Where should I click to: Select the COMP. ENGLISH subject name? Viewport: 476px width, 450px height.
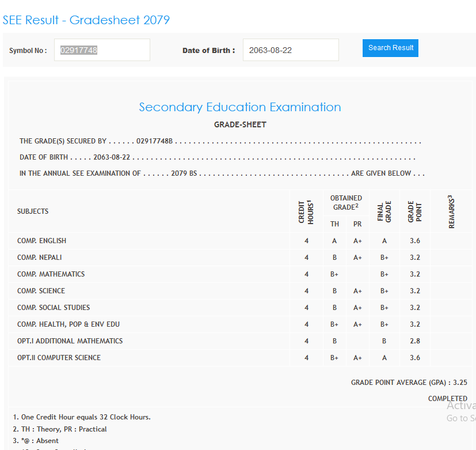point(41,241)
